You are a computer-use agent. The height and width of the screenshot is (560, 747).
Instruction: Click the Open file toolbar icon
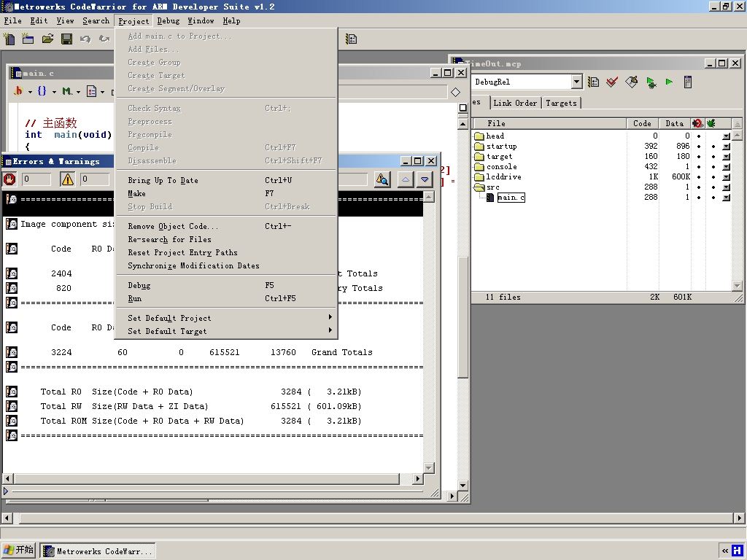point(47,39)
